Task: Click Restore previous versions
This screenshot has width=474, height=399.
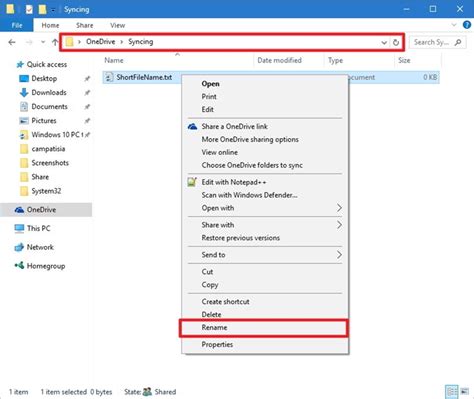Action: (265, 238)
